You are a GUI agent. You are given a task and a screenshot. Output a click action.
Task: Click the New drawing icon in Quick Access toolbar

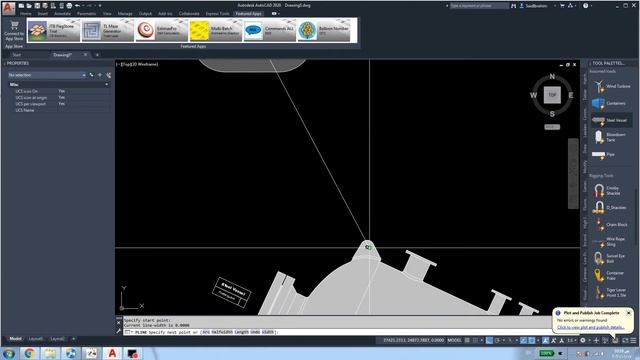pyautogui.click(x=21, y=6)
